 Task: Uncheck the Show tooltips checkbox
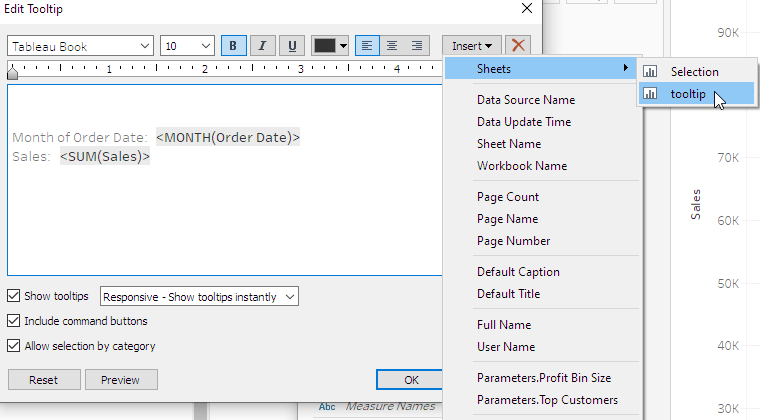[x=13, y=296]
